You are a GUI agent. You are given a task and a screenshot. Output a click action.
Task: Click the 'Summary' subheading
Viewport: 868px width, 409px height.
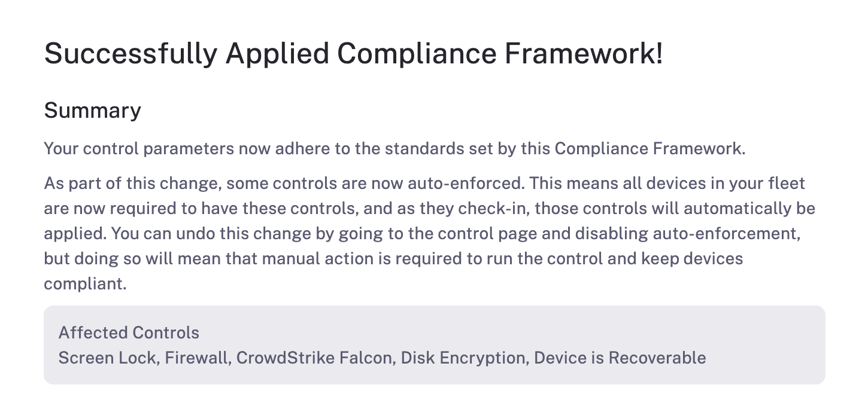coord(92,111)
